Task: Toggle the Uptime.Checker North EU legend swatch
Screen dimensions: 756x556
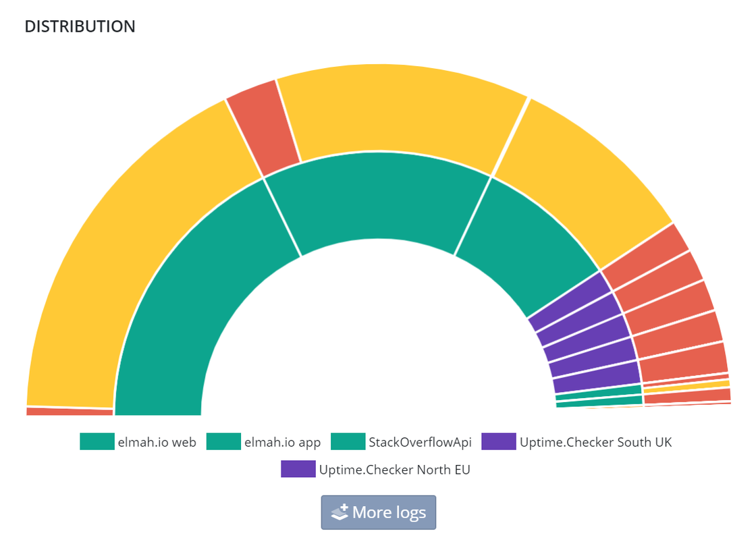Action: tap(298, 469)
